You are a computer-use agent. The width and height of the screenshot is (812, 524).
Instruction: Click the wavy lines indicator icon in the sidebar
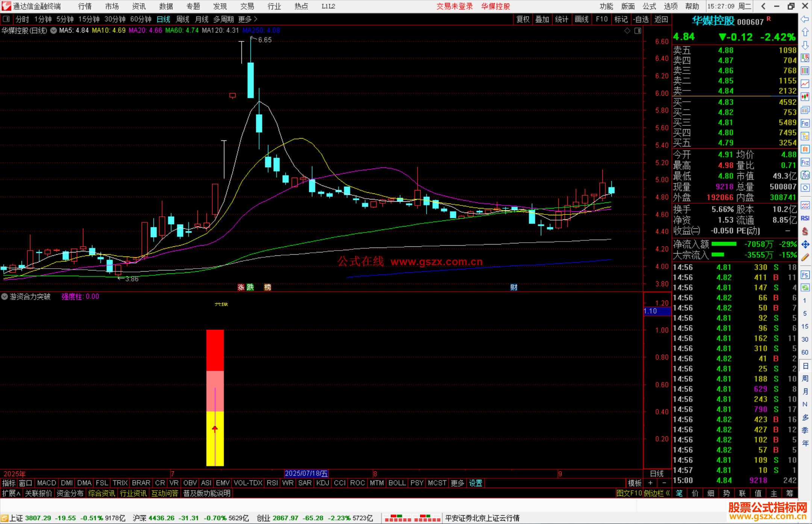[x=805, y=205]
